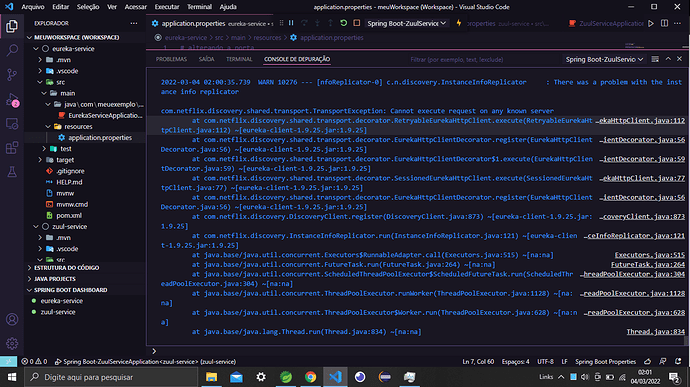The width and height of the screenshot is (690, 387).
Task: Open the Executar menu
Action: coord(167,7)
